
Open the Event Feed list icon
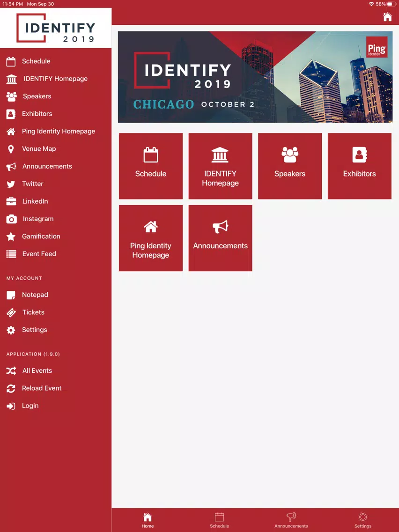click(11, 254)
